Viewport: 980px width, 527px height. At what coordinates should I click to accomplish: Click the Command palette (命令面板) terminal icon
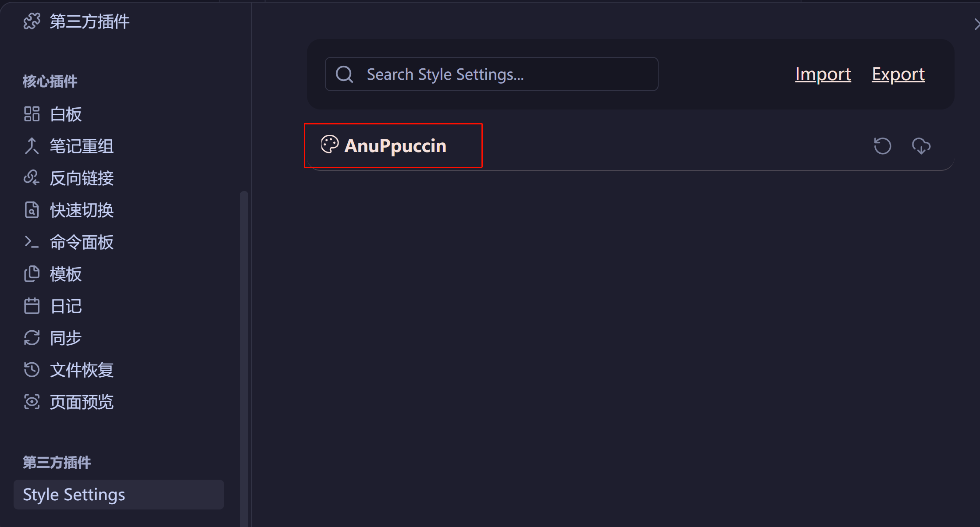coord(32,242)
